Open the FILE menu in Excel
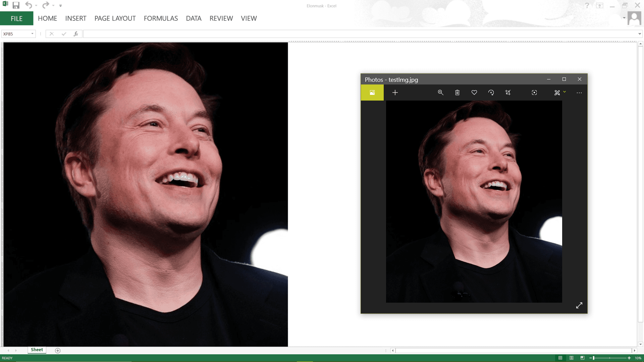 pos(16,18)
